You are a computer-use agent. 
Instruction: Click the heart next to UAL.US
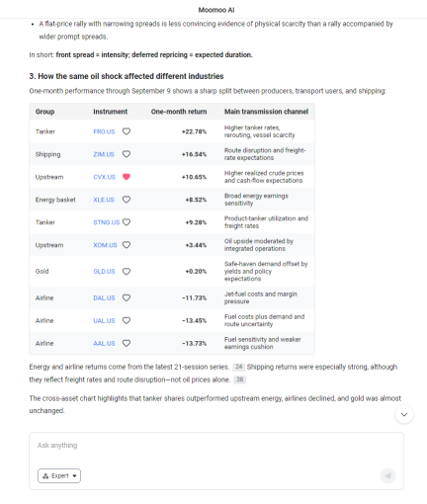[127, 320]
